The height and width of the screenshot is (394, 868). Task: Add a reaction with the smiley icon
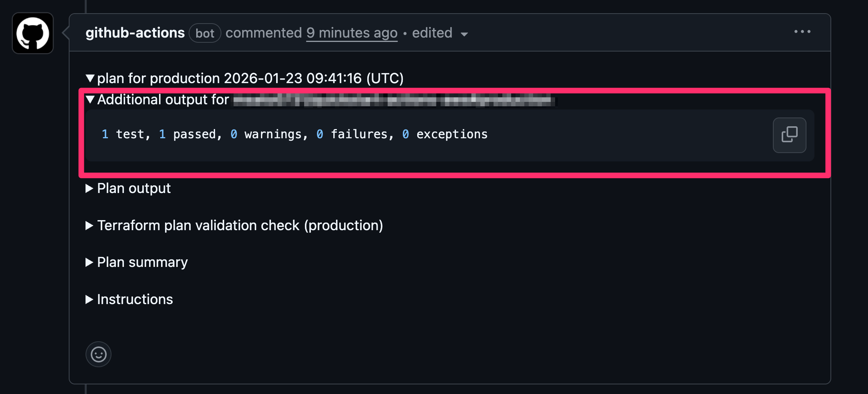click(98, 354)
